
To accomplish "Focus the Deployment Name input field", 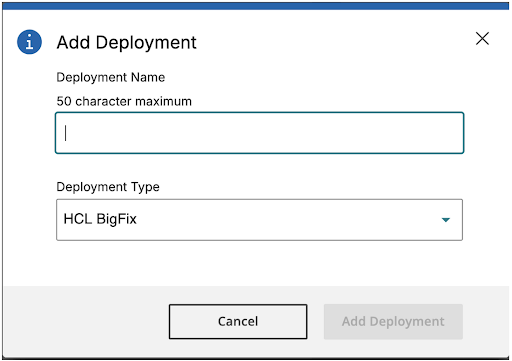I will pyautogui.click(x=259, y=133).
